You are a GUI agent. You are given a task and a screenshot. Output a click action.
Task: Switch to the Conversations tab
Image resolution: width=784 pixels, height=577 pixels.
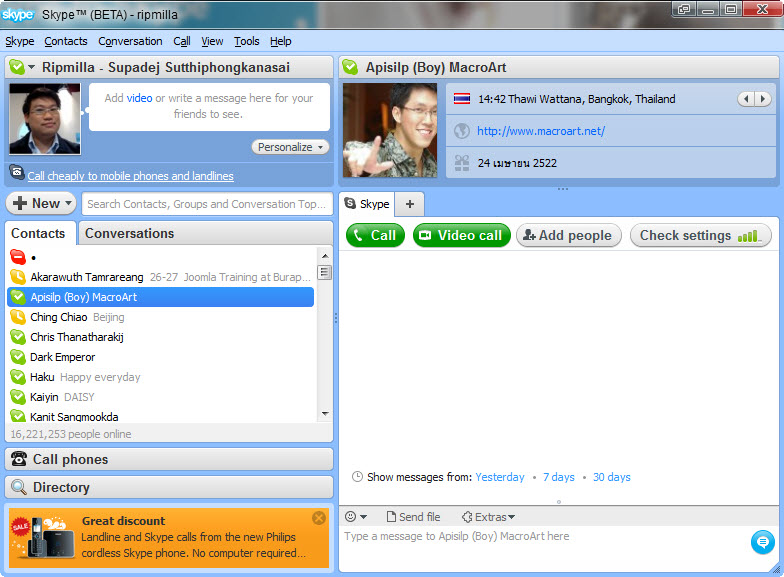point(129,233)
